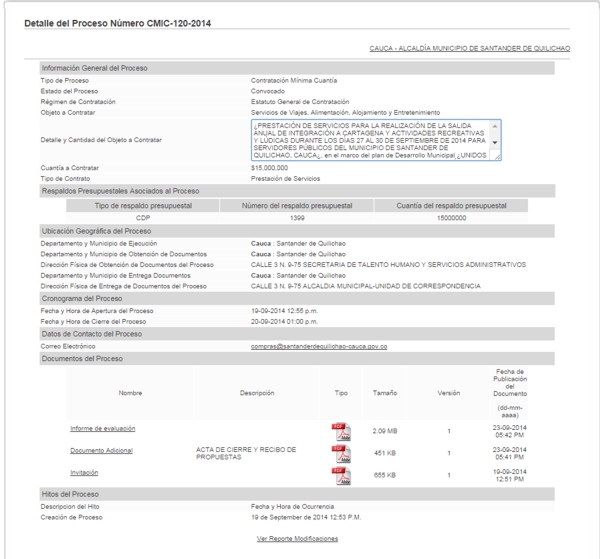Click ACTA DE CIERRE Y RECIBO description

[246, 453]
